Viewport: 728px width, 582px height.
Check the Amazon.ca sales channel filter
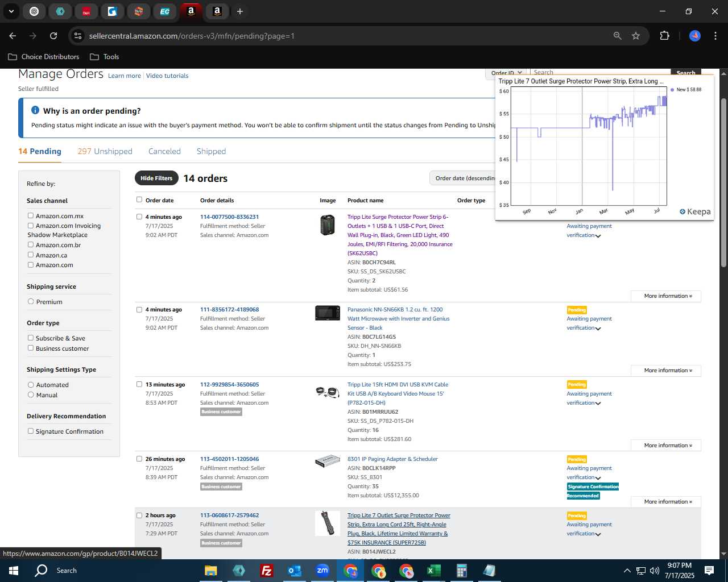pos(31,255)
